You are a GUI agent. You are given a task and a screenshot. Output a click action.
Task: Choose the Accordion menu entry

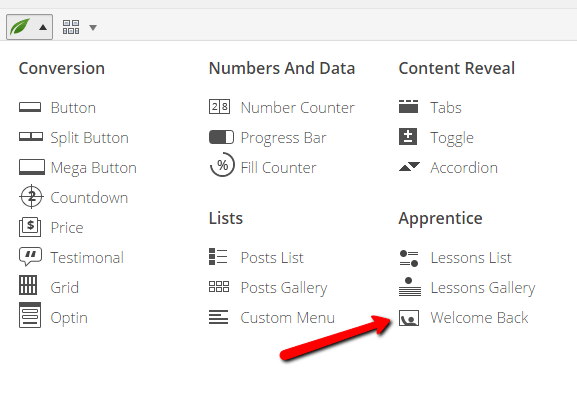[x=448, y=167]
